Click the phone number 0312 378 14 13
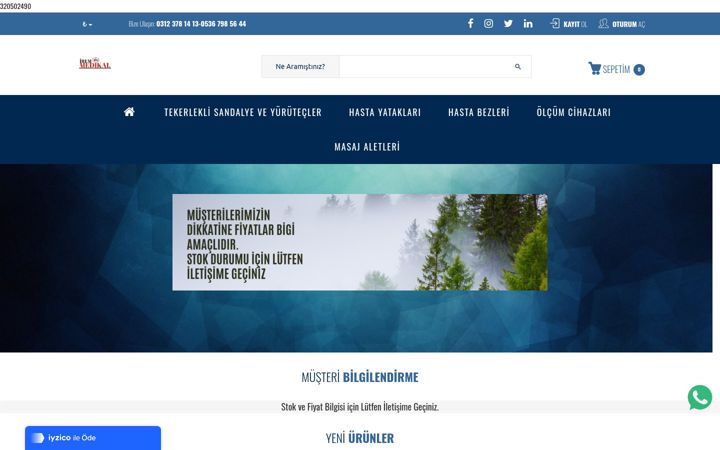Image resolution: width=720 pixels, height=450 pixels. (177, 24)
